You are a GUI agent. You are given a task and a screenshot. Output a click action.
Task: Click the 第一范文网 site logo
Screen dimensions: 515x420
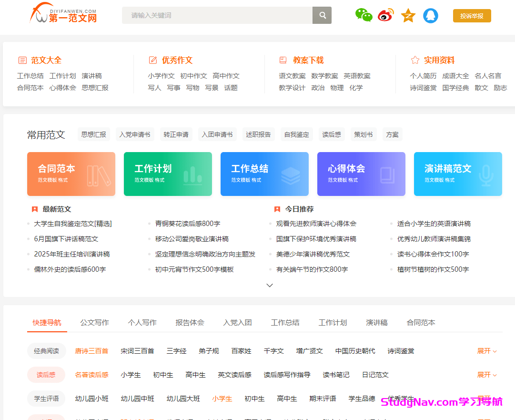(x=63, y=14)
